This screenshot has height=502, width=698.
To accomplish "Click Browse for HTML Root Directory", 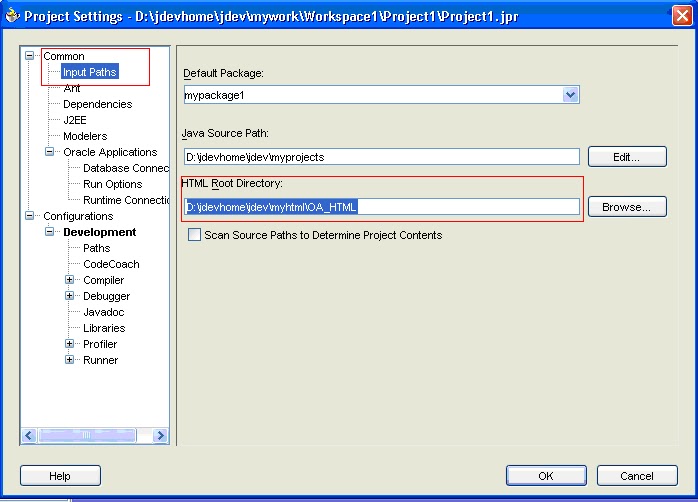I will click(x=627, y=207).
